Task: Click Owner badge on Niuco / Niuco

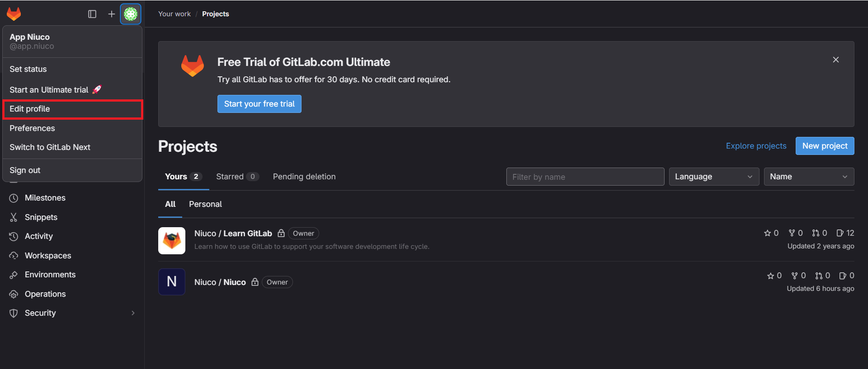Action: pos(277,282)
